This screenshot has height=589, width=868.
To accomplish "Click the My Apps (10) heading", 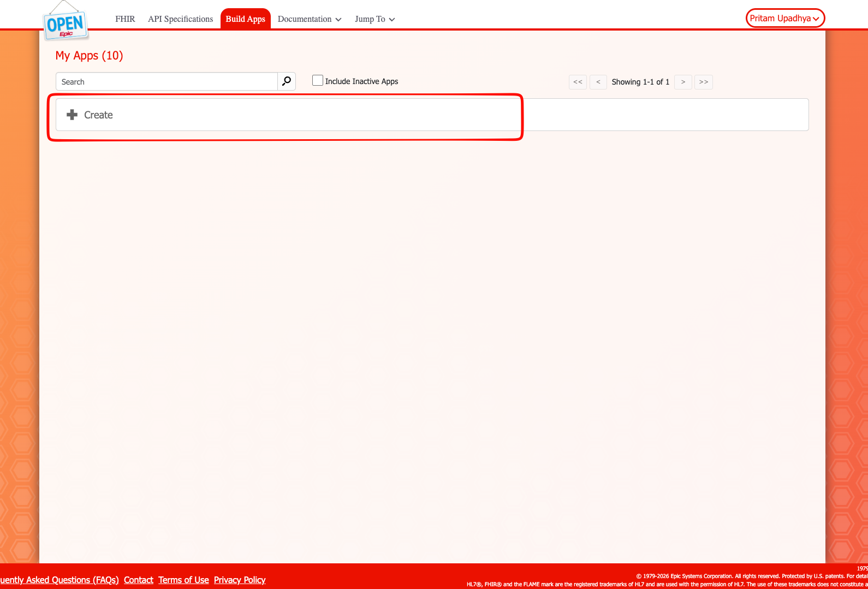I will [x=90, y=56].
